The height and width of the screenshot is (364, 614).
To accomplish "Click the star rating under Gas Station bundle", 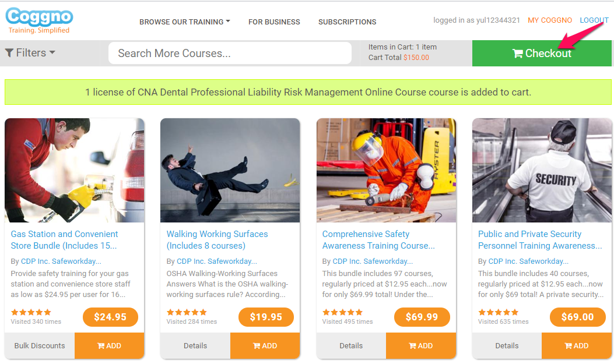I will click(x=31, y=312).
